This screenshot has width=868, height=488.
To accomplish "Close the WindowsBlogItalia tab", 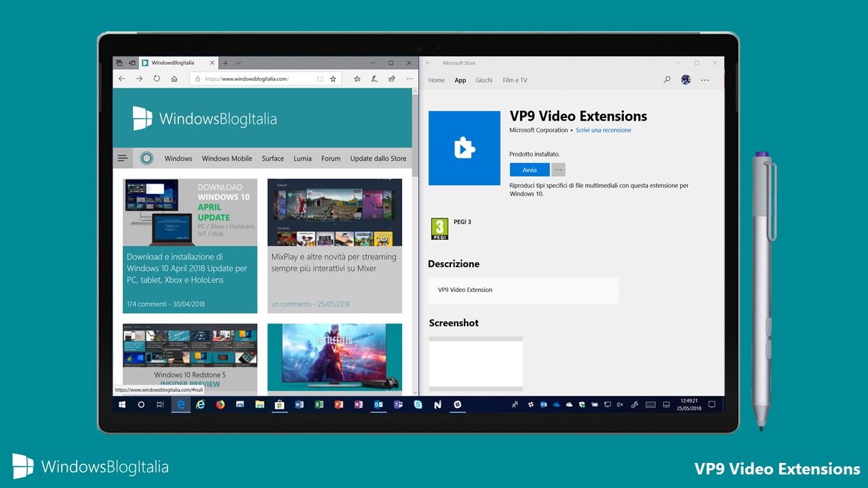I will point(212,62).
